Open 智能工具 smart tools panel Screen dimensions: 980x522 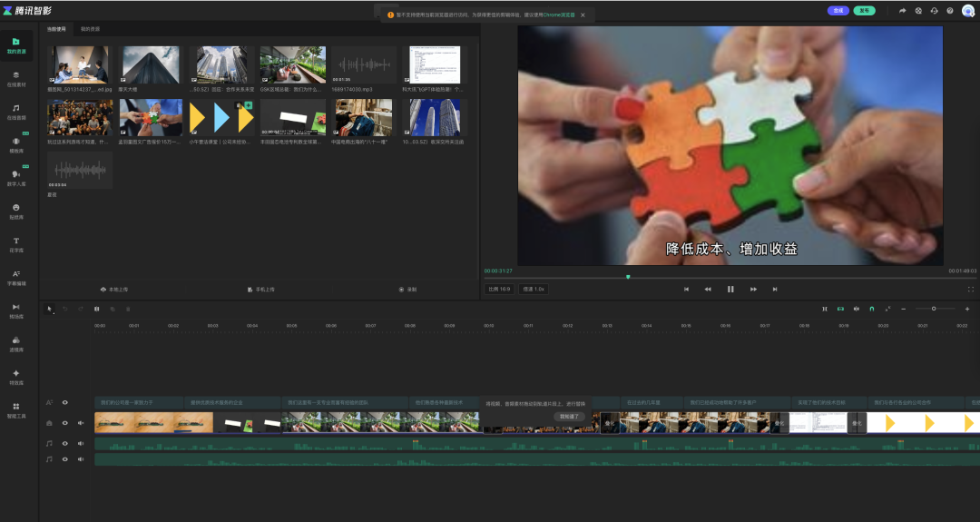pos(16,409)
